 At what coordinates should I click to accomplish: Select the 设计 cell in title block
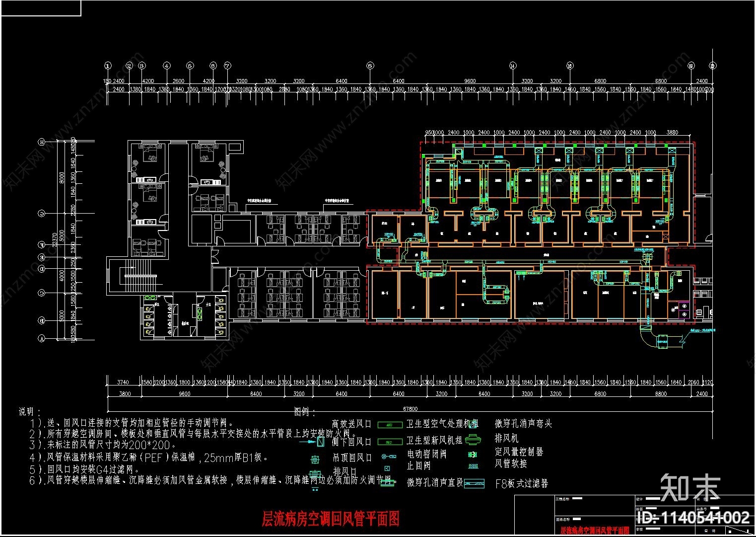coord(665,500)
